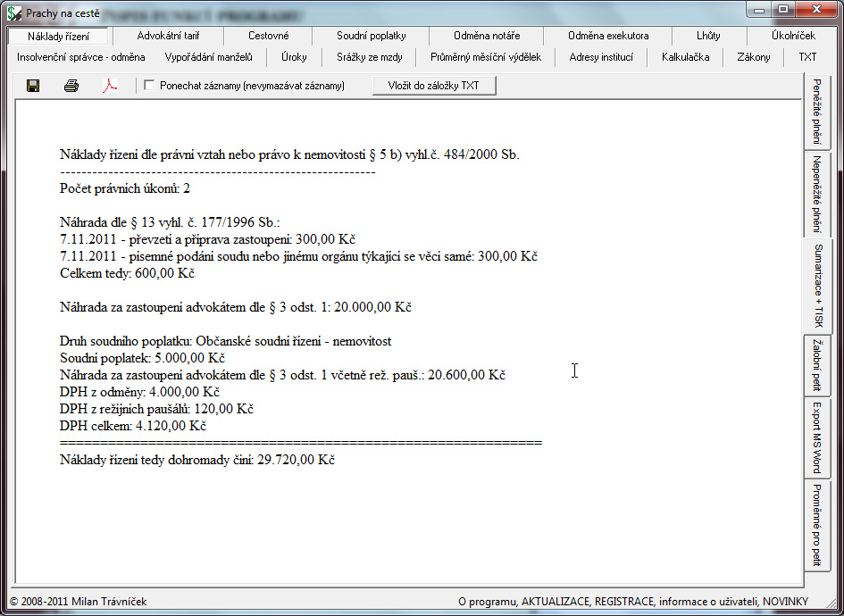Maximize the Prachy na cestě window

pyautogui.click(x=783, y=9)
